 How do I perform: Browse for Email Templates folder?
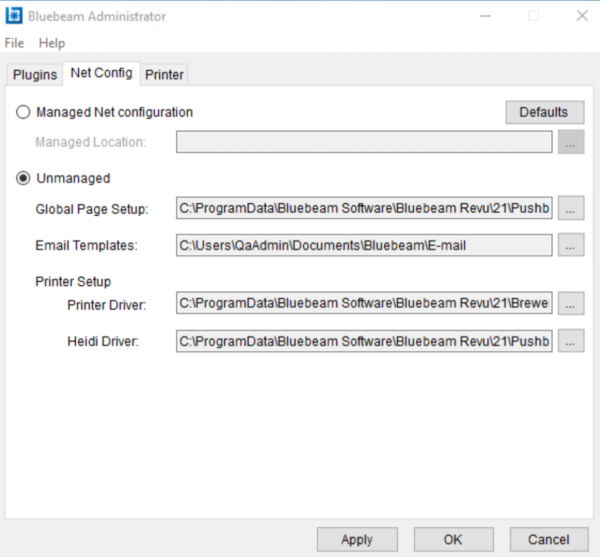571,245
